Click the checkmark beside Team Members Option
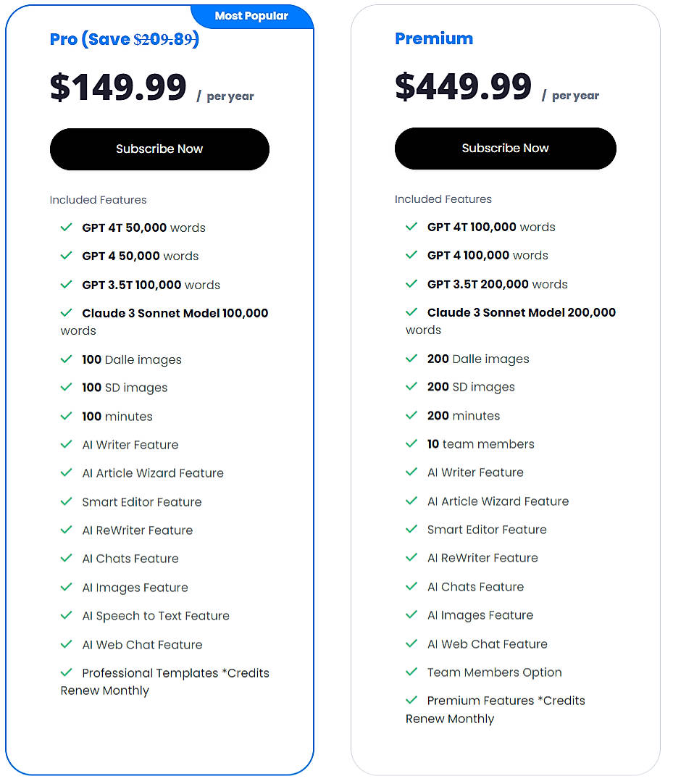Image resolution: width=673 pixels, height=784 pixels. tap(411, 672)
